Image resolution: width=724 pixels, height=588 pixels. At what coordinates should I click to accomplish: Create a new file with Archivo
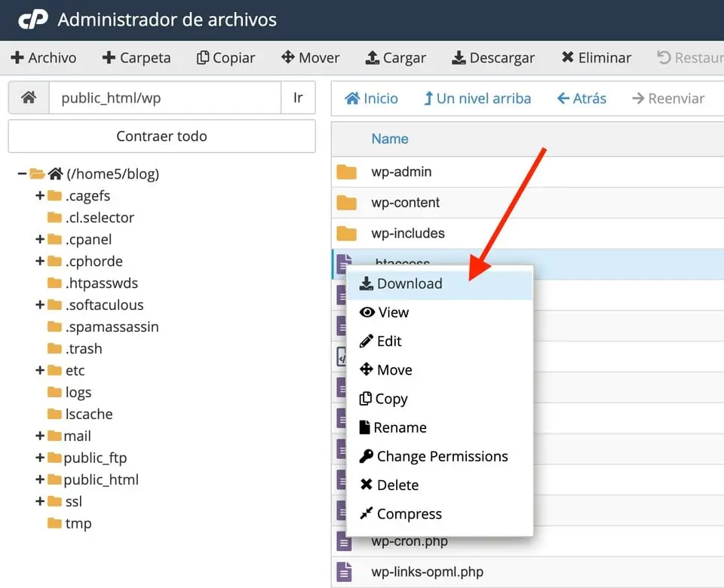(44, 58)
